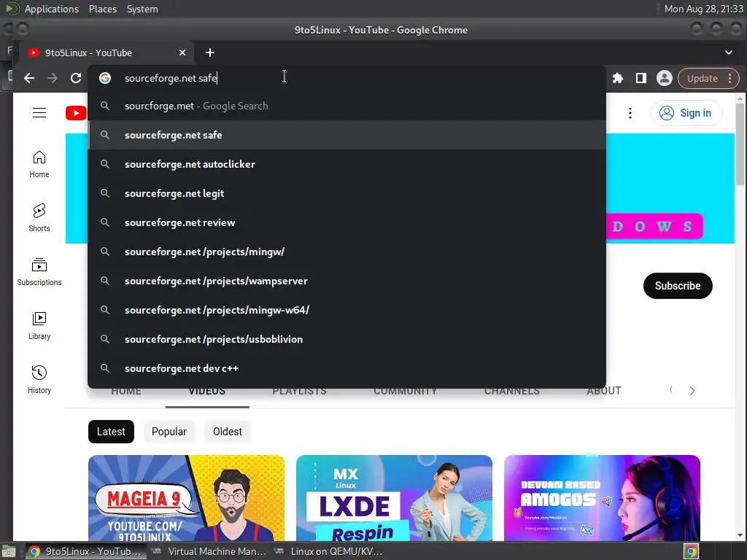The height and width of the screenshot is (560, 747).
Task: Switch to Virtual Machine Manager taskbar window
Action: (x=209, y=551)
